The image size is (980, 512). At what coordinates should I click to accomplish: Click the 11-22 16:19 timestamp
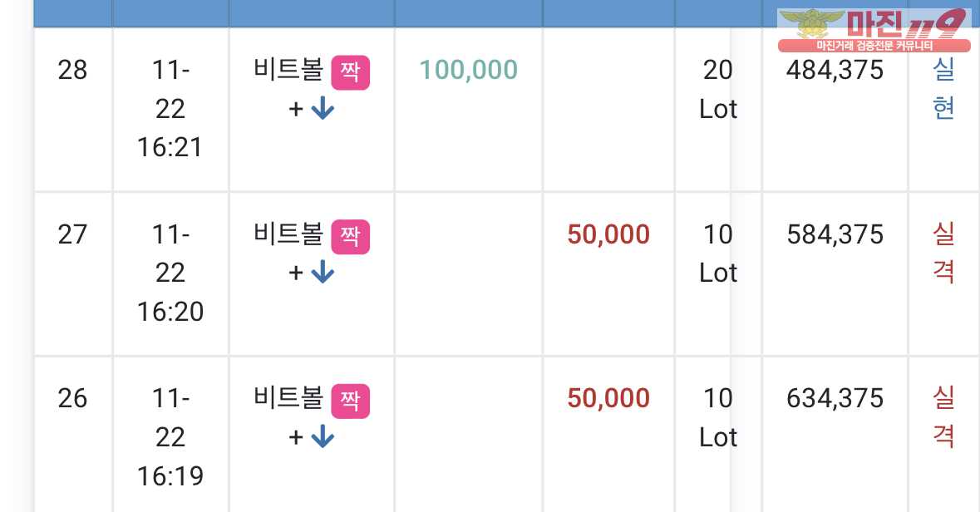click(x=170, y=437)
